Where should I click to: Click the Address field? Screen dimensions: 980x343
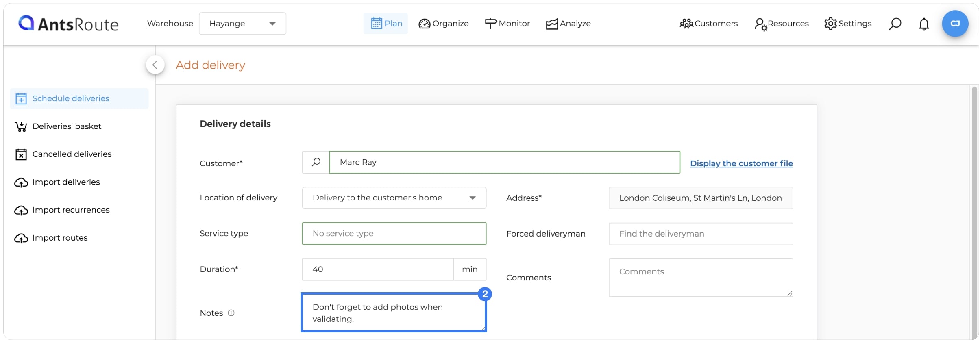point(701,198)
